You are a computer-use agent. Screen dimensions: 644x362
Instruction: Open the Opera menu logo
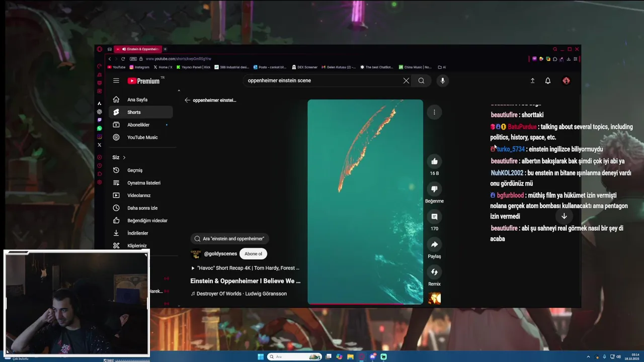coord(100,49)
